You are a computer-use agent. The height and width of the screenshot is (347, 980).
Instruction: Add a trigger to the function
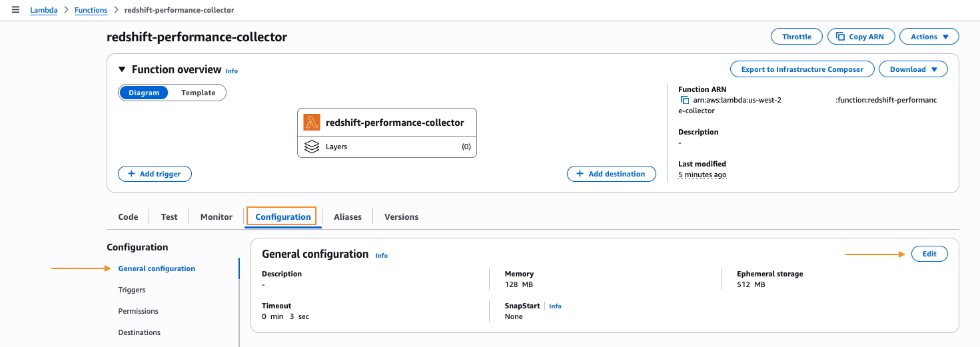(x=155, y=174)
